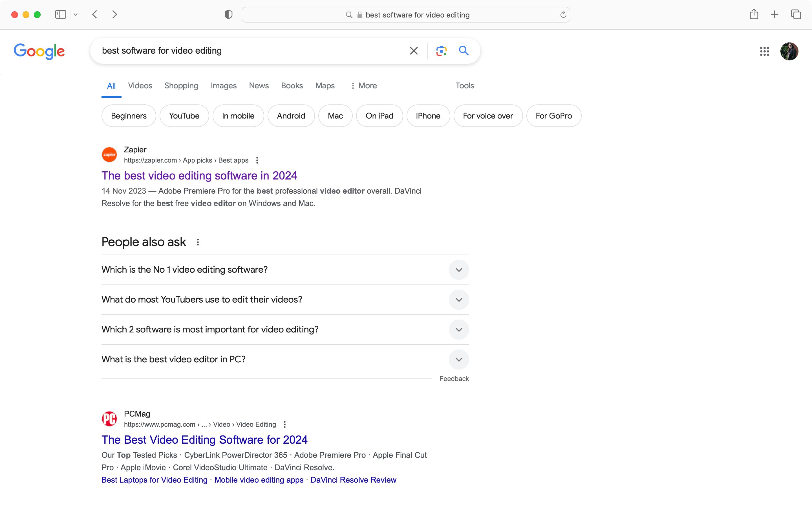Expand 'Which is the No 1 video editing software?'

click(285, 270)
